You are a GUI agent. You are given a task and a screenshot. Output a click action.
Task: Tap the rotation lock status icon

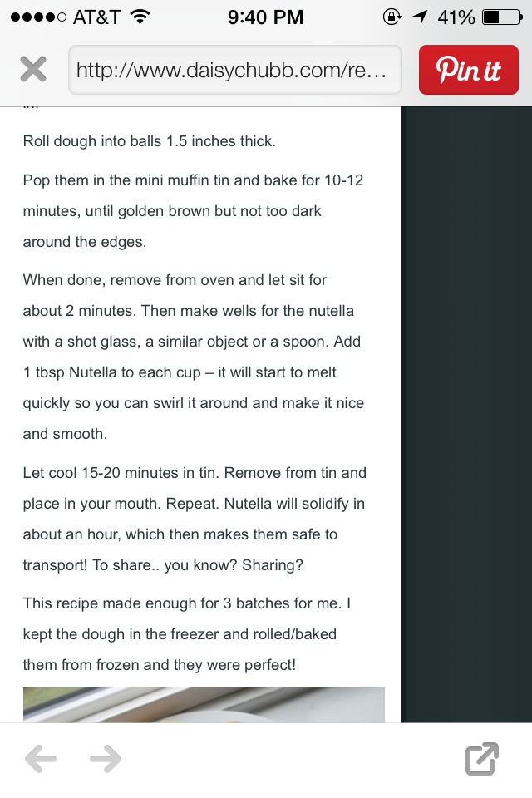click(x=392, y=17)
